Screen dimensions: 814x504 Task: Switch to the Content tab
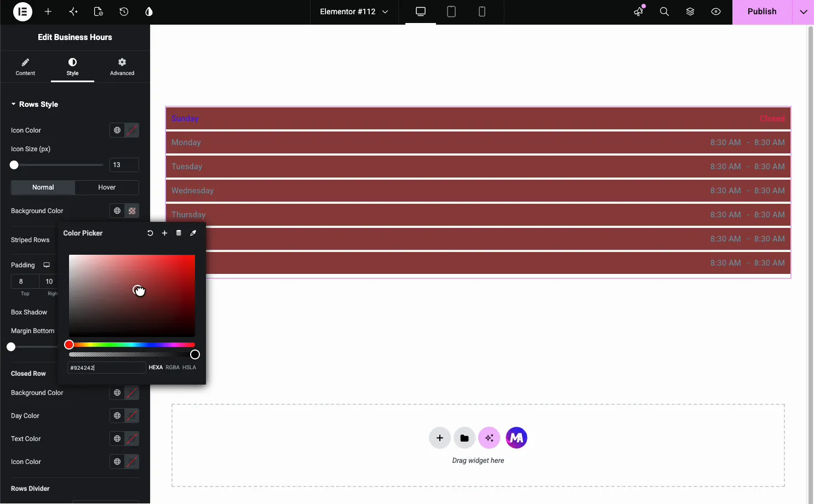25,67
